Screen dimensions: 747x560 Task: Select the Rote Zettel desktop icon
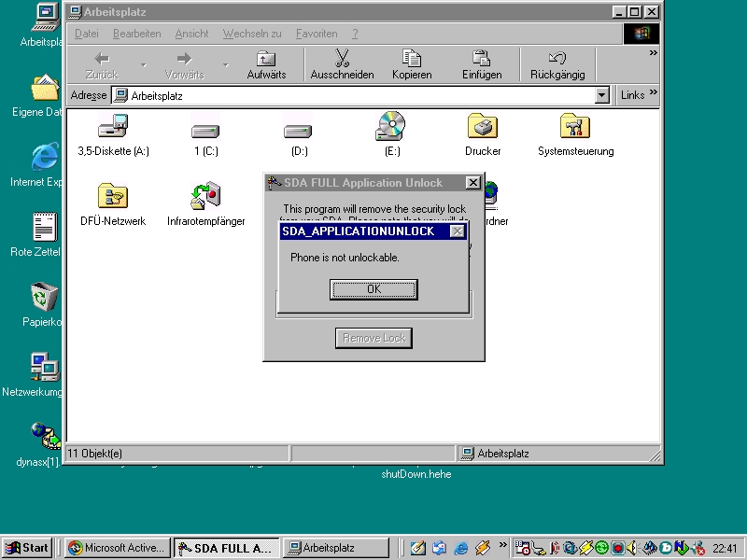pos(45,227)
